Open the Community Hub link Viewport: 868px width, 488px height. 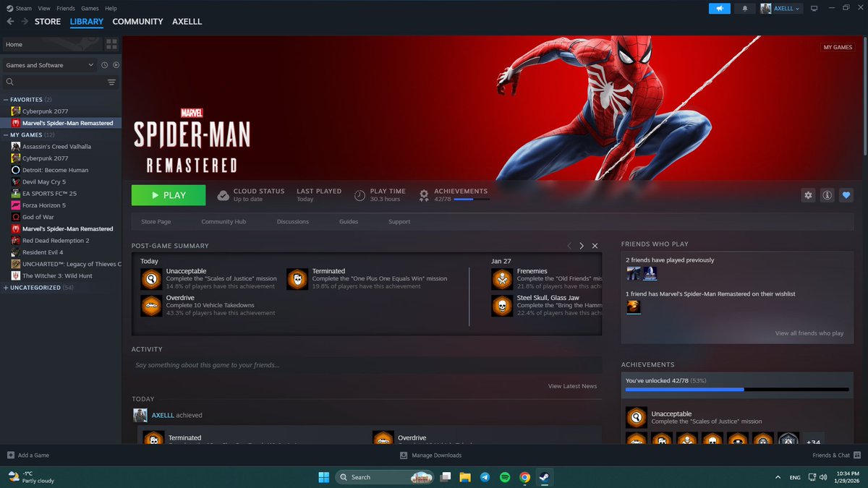(224, 221)
